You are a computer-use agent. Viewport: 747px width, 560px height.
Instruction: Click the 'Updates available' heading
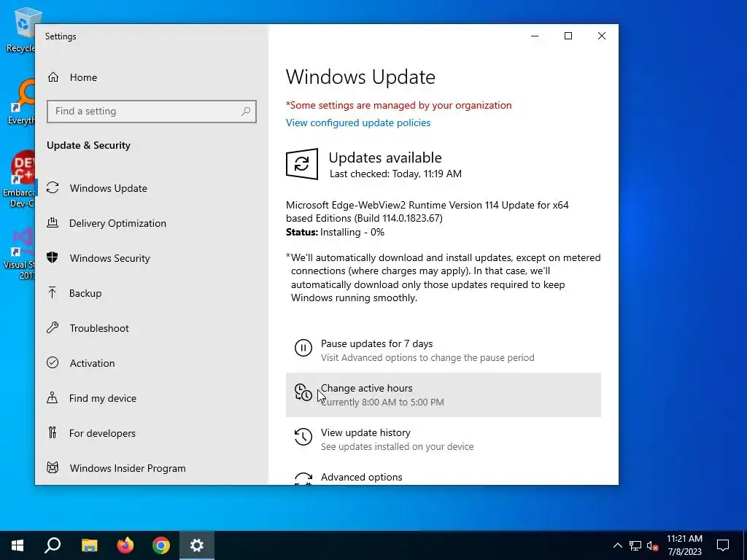[385, 157]
